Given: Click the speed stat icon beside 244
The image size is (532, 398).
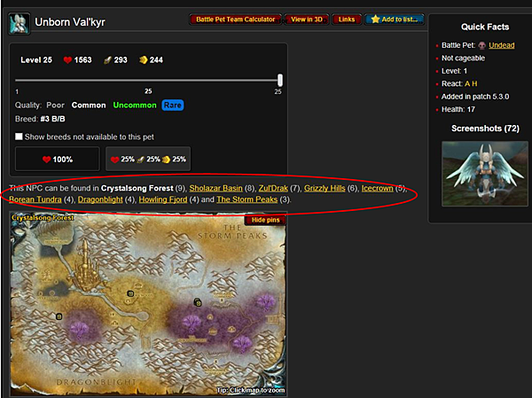Looking at the screenshot, I should pyautogui.click(x=143, y=60).
